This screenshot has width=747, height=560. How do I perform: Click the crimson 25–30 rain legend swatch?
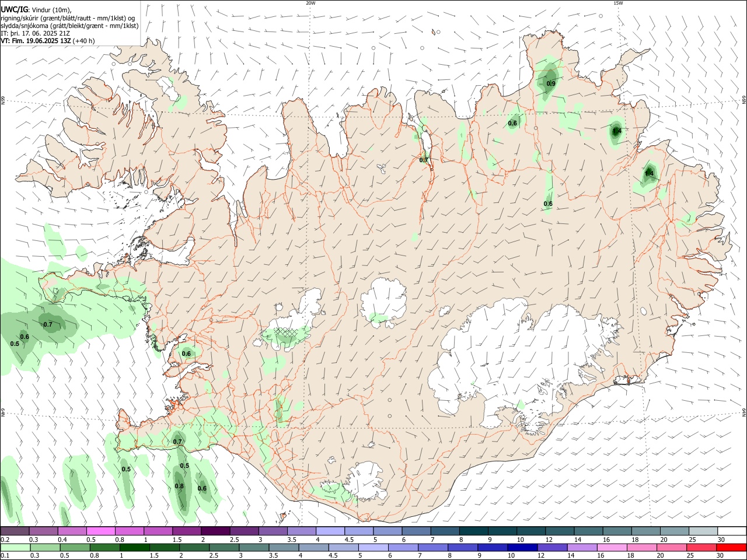702,548
